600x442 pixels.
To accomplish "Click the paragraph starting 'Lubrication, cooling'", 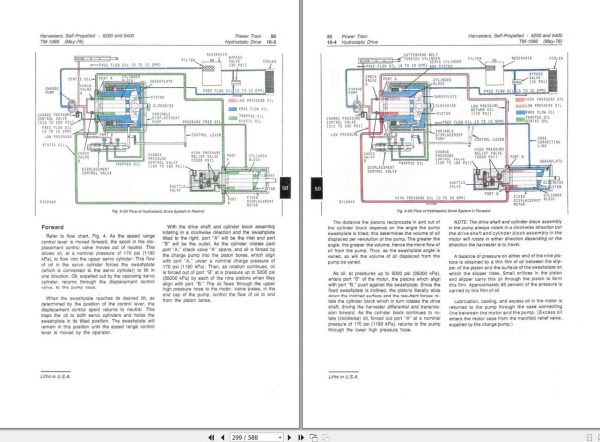I will coord(505,313).
